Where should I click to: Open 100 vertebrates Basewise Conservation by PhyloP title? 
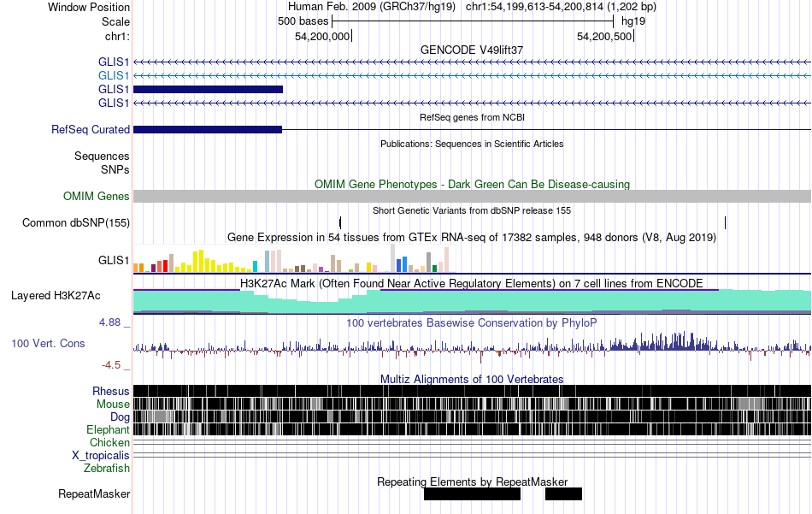click(x=472, y=322)
